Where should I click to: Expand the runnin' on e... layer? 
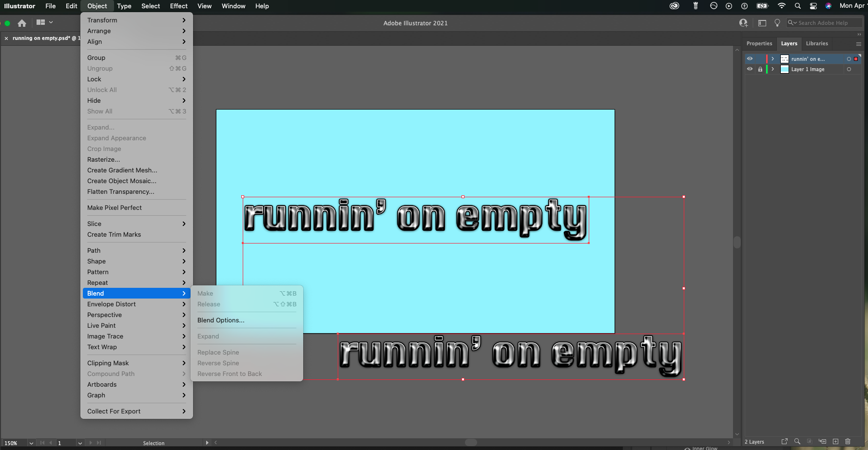click(773, 58)
